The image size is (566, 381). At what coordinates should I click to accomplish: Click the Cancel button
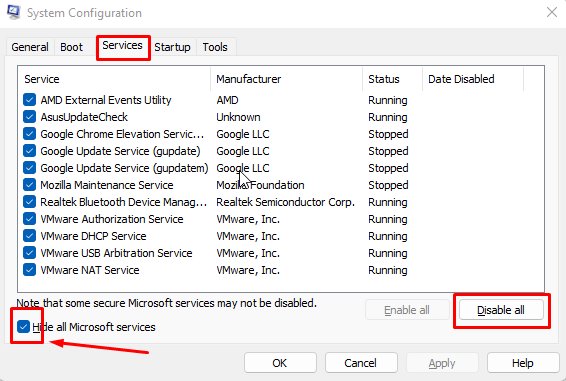pos(361,363)
